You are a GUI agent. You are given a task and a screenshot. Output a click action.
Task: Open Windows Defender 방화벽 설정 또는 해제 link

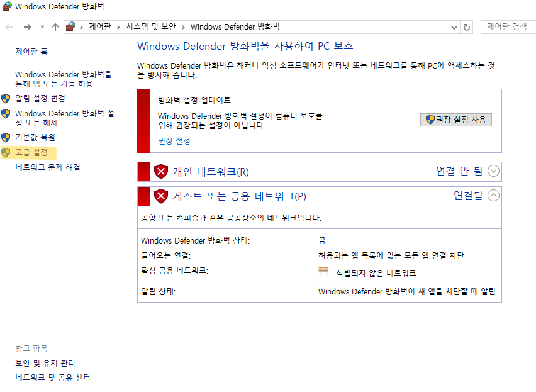tap(65, 118)
